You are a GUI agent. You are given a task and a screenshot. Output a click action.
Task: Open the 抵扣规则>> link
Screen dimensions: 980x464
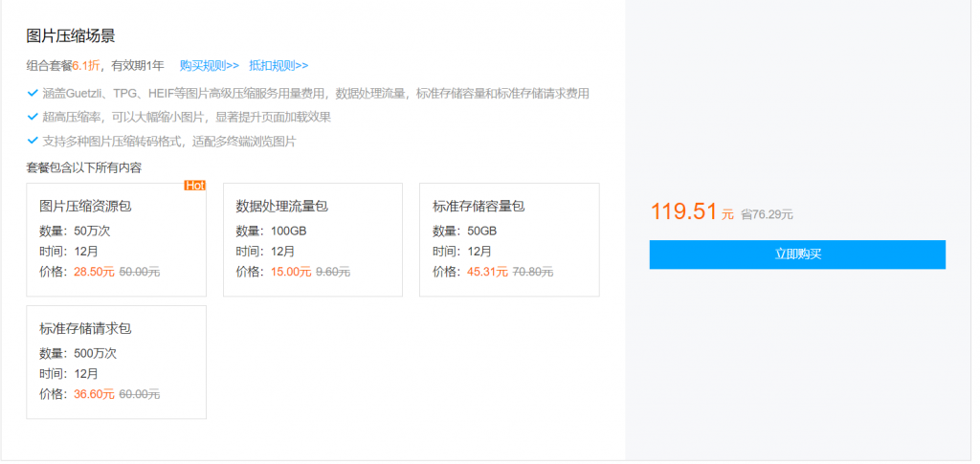pos(278,66)
